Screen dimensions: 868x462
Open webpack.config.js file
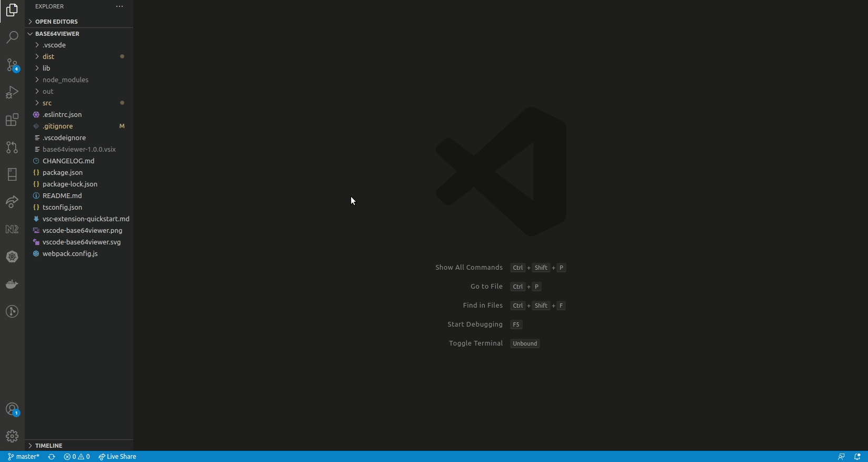point(79,253)
